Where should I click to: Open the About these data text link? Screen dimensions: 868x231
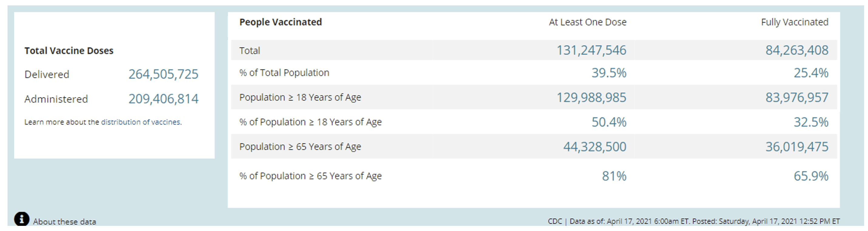(65, 222)
